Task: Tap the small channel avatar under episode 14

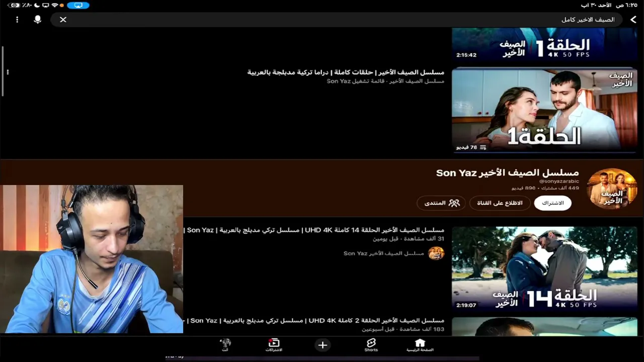Action: (436, 253)
